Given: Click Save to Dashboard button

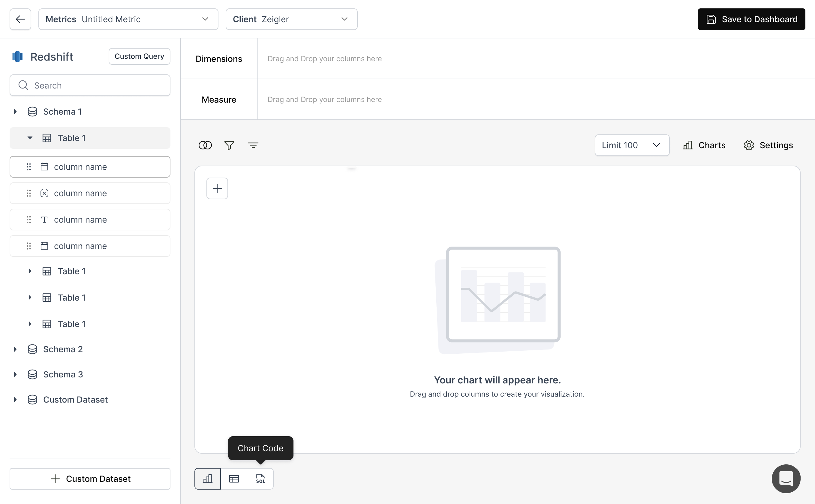Looking at the screenshot, I should tap(751, 19).
